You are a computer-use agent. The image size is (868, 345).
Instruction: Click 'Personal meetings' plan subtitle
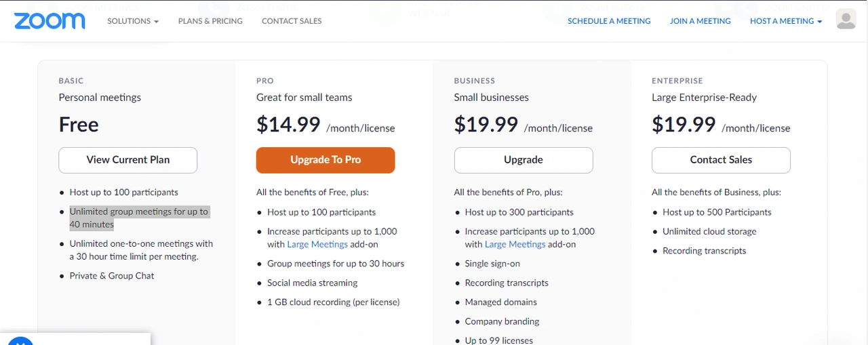click(100, 98)
